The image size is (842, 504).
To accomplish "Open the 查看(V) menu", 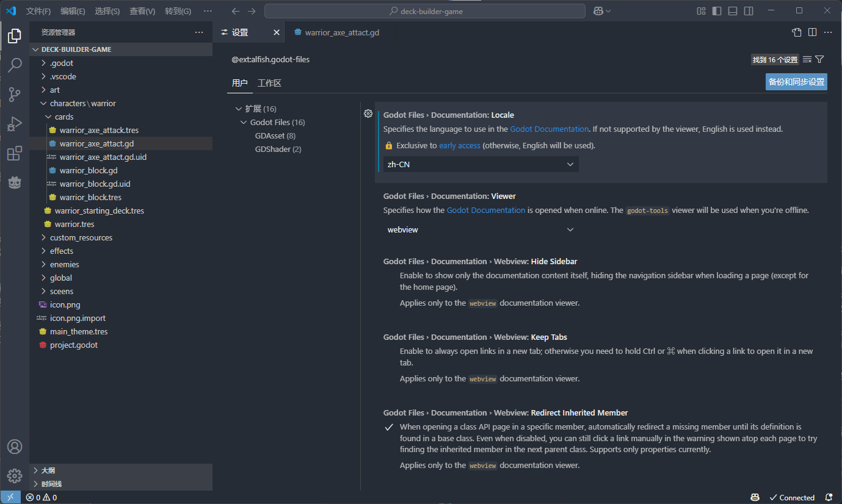I will click(142, 11).
